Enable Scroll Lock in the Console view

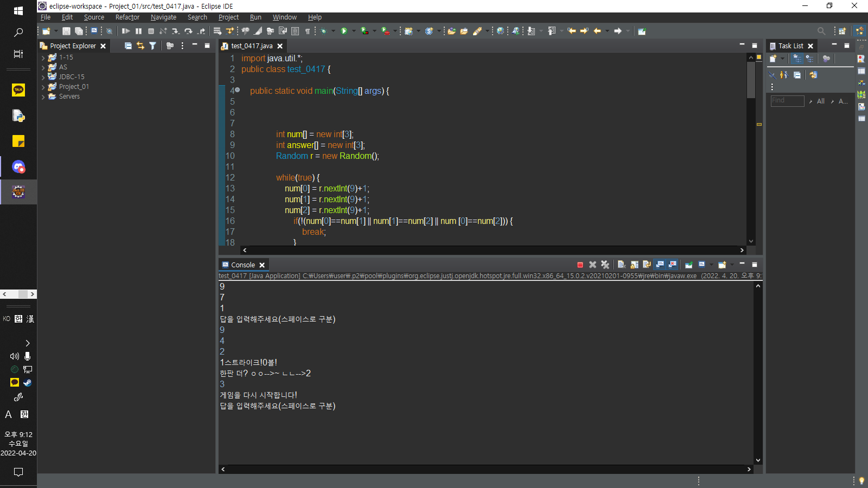click(634, 265)
